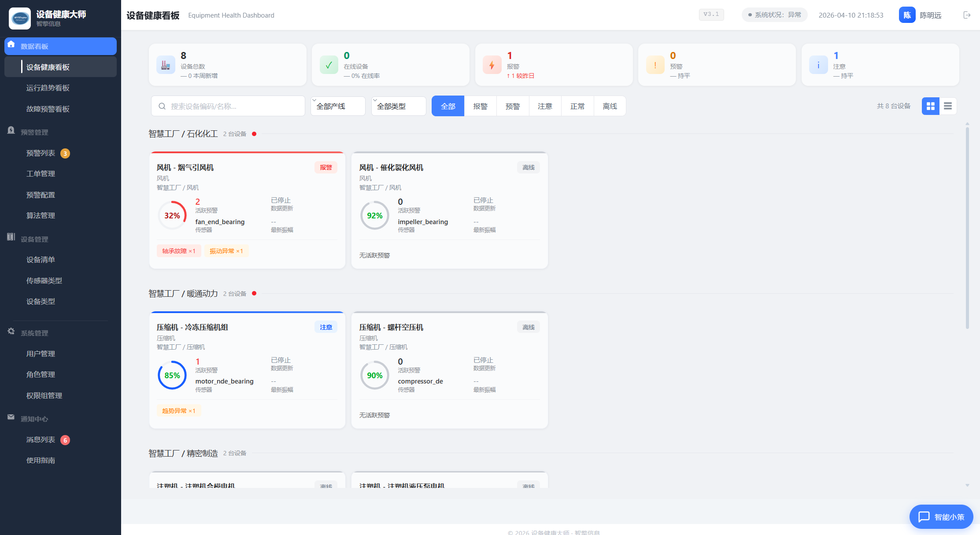The height and width of the screenshot is (535, 980).
Task: Open the 系统管理 gear icon
Action: pos(11,332)
